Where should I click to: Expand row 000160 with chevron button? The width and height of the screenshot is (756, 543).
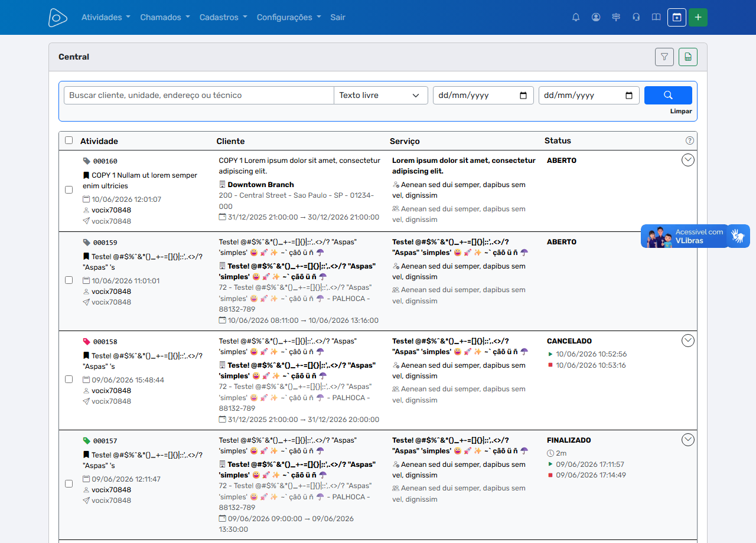click(688, 160)
